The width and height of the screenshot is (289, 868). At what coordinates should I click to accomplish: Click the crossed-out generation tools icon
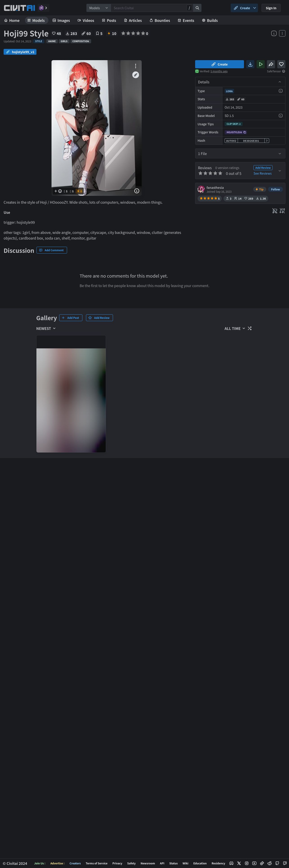282,211
